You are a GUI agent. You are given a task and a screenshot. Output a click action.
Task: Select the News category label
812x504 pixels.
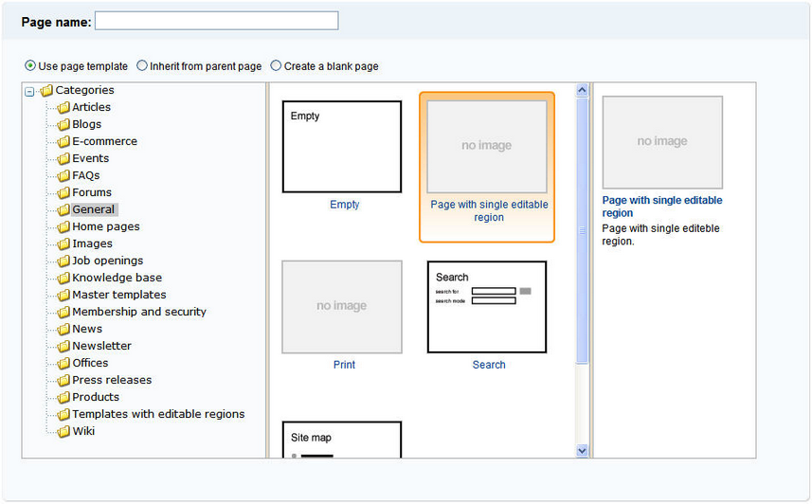tap(87, 330)
